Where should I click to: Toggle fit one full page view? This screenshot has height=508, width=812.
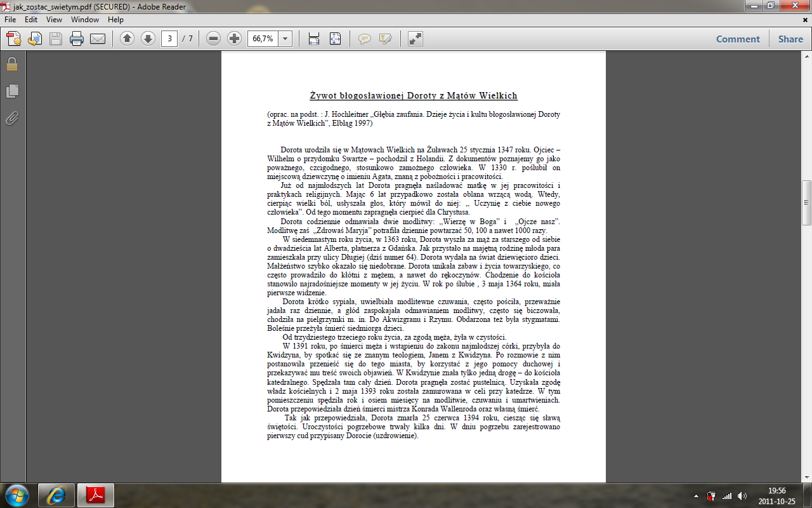click(x=336, y=39)
